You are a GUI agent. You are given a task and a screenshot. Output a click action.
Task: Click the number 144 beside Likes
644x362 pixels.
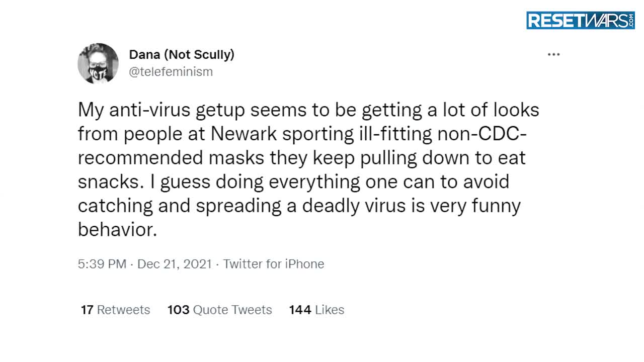[300, 310]
